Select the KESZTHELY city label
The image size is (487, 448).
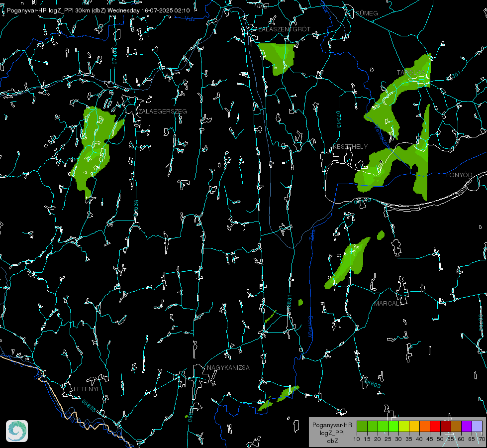click(x=350, y=146)
